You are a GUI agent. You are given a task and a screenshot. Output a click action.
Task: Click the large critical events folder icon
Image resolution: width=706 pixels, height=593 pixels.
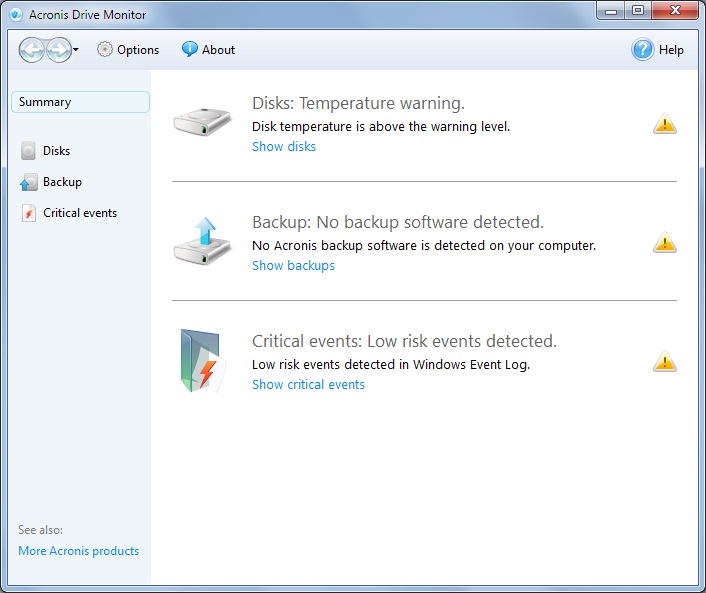pyautogui.click(x=202, y=361)
